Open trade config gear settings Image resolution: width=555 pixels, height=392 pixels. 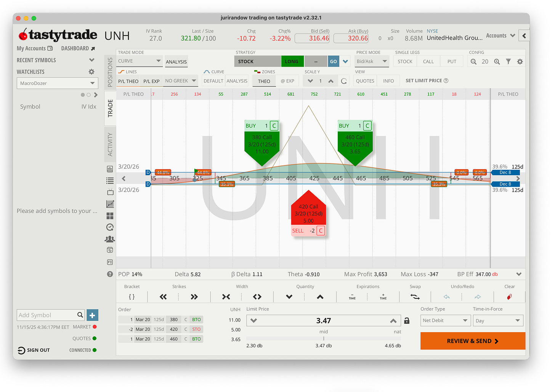click(520, 62)
